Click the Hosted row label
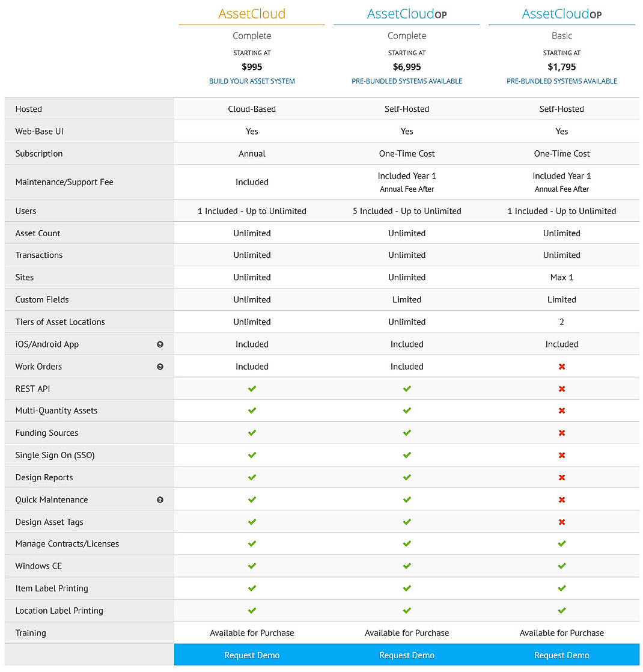Screen dimensions: 643x672 (x=28, y=109)
